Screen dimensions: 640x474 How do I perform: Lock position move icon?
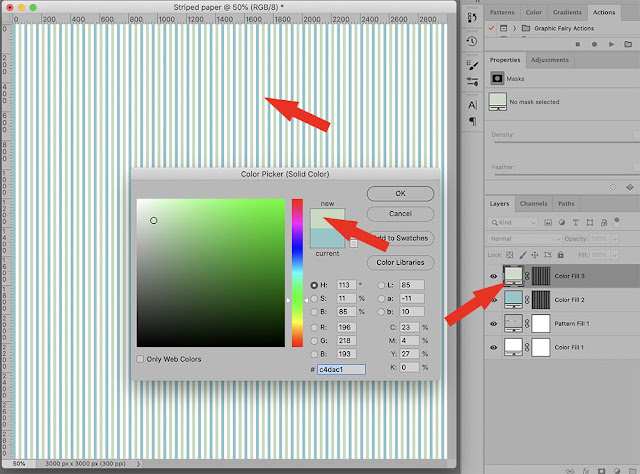(x=535, y=255)
